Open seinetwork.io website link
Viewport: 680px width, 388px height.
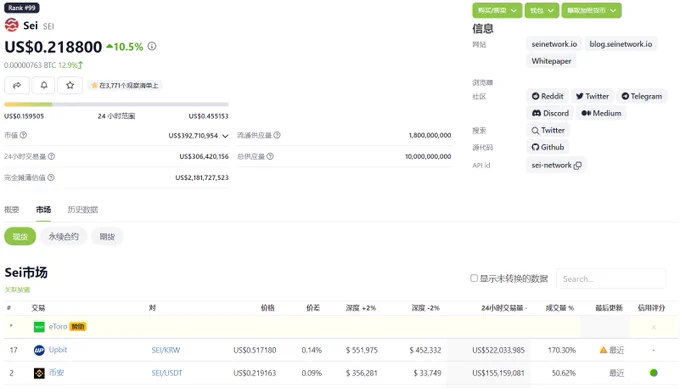pyautogui.click(x=554, y=44)
